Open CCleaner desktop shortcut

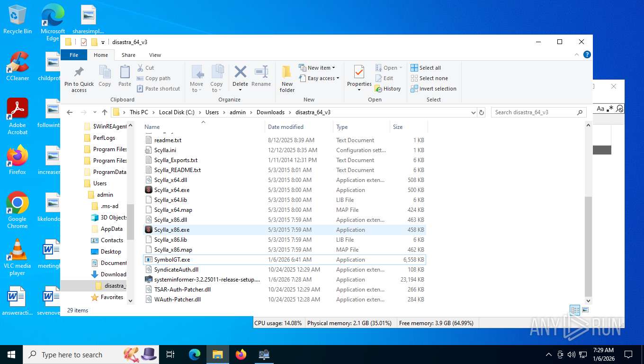tap(18, 66)
